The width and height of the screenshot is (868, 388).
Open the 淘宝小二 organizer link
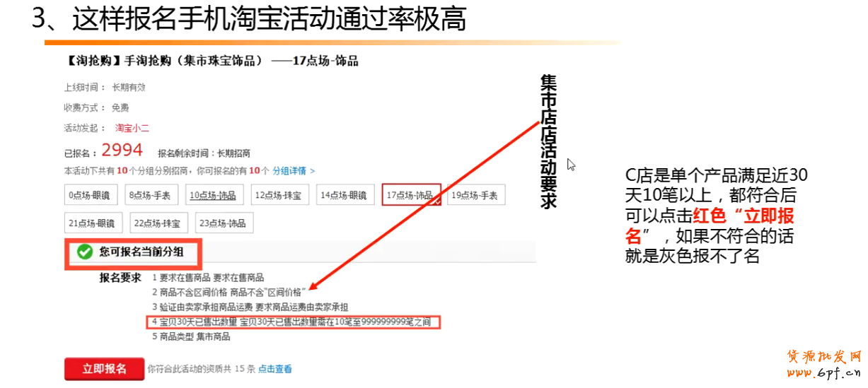pos(132,128)
